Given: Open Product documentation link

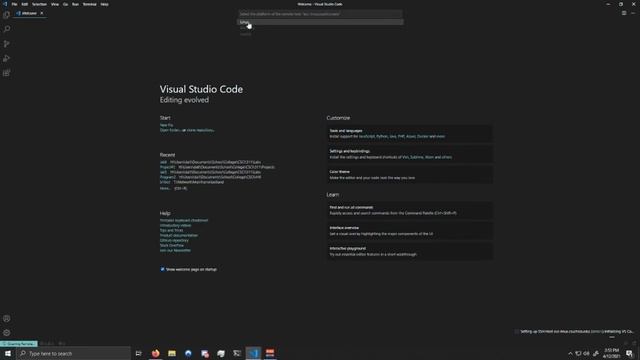Looking at the screenshot, I should pos(179,235).
